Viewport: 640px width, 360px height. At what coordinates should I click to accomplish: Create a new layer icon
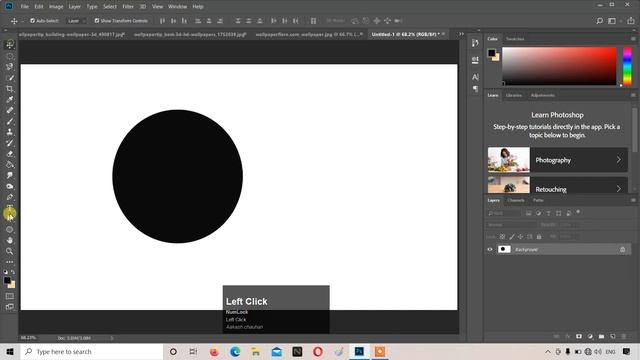(613, 336)
